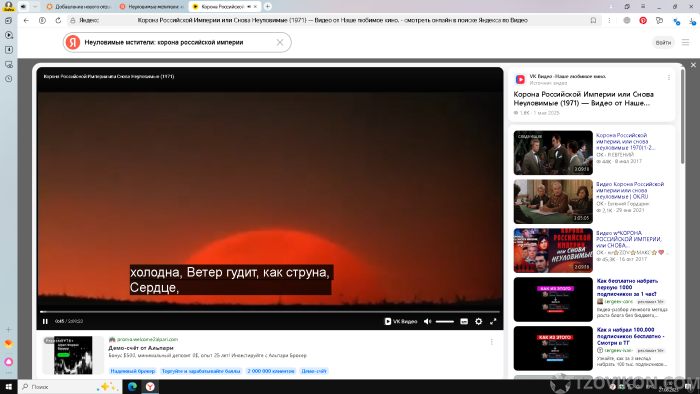Open red poster video thumbnail
Image resolution: width=700 pixels, height=394 pixels.
(553, 250)
